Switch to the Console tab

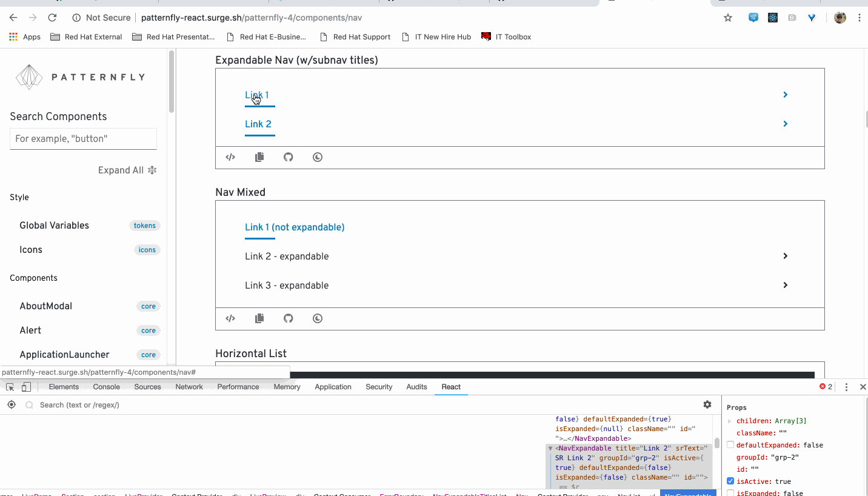click(107, 387)
